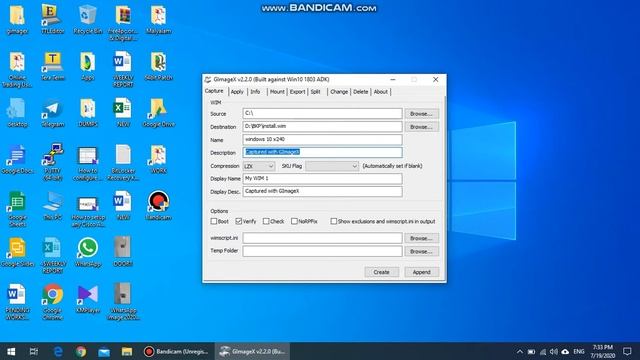
Task: Switch to the Delete tab
Action: pyautogui.click(x=360, y=92)
